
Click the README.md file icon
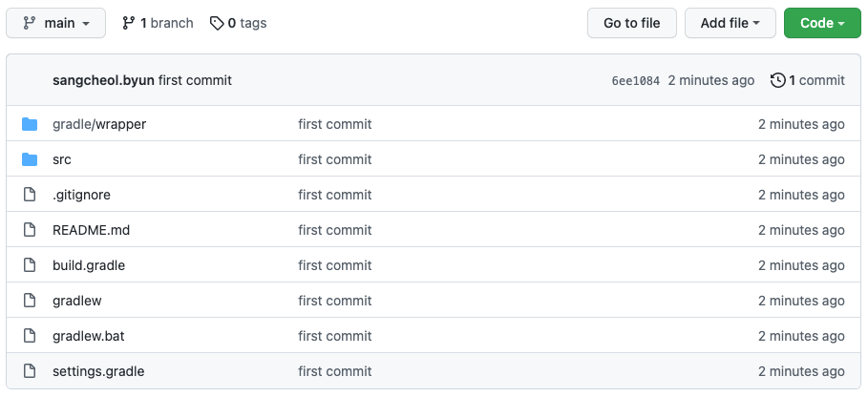tap(30, 230)
